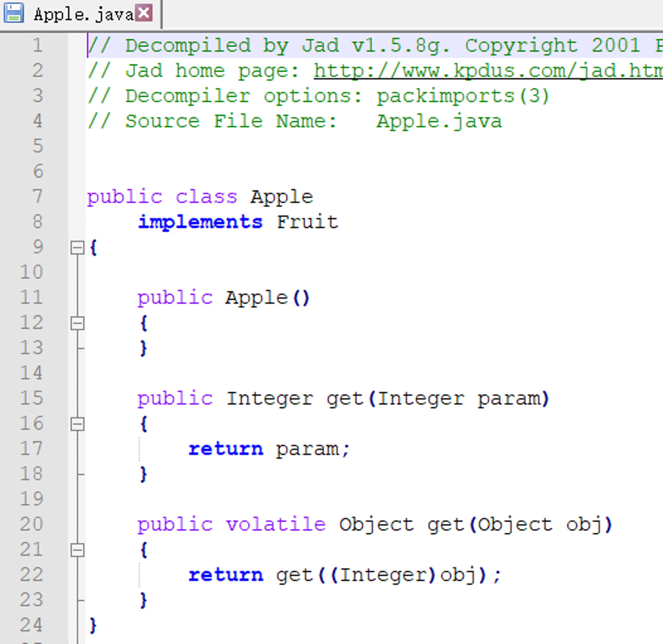Click line number 7 in the margin
This screenshot has width=663, height=644.
[x=38, y=197]
